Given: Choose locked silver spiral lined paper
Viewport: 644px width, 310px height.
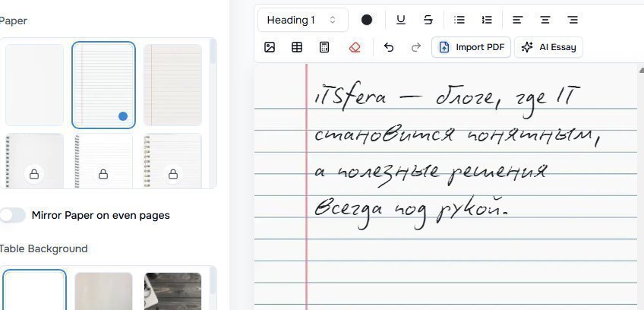Looking at the screenshot, I should pos(103,161).
